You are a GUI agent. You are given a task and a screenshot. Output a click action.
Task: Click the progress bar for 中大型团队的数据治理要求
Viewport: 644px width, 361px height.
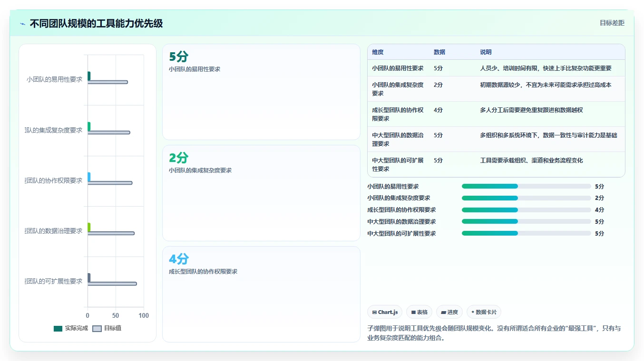pyautogui.click(x=526, y=221)
